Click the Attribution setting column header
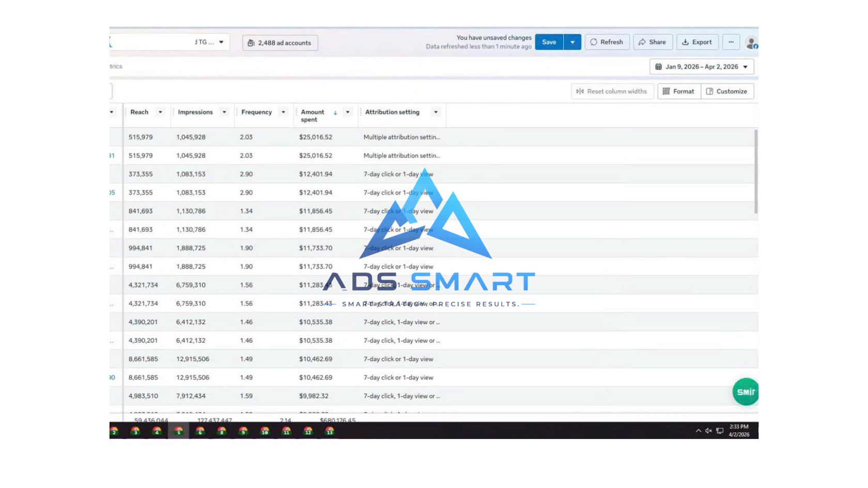The height and width of the screenshot is (488, 868). click(392, 112)
